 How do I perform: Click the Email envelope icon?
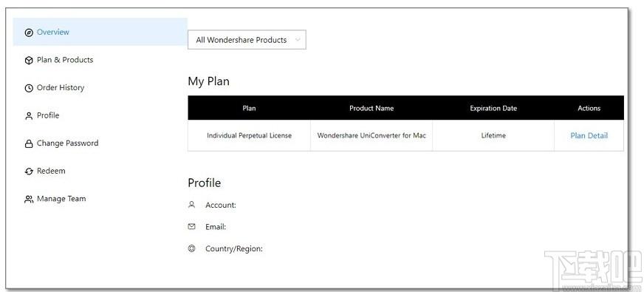[x=191, y=227]
